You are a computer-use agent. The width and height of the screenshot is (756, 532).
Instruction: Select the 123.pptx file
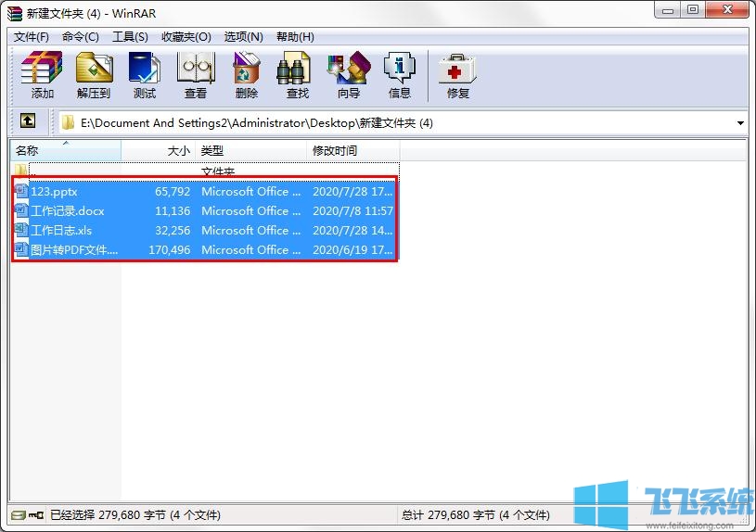coord(54,192)
